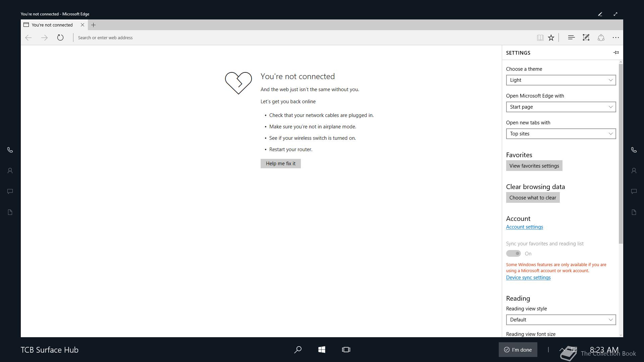644x362 pixels.
Task: Click the You're not connected heading
Action: click(298, 76)
